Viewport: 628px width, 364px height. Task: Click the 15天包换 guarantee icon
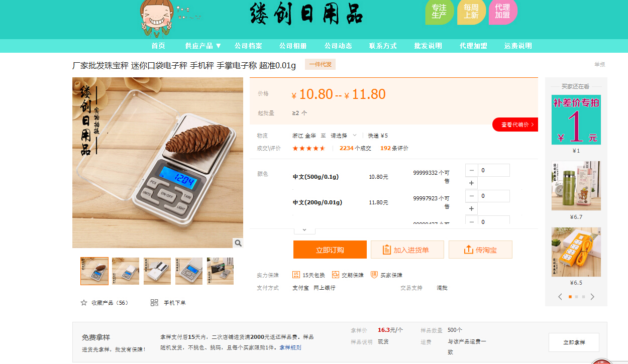(x=296, y=275)
